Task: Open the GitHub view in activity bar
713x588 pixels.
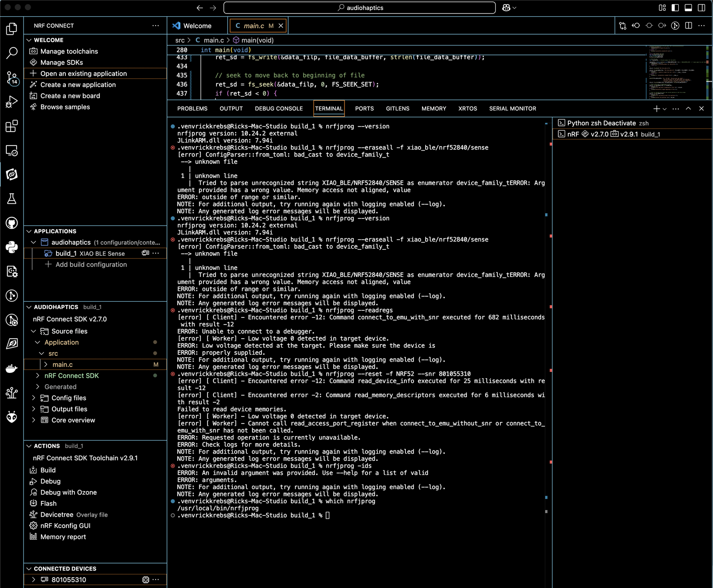Action: coord(12,223)
